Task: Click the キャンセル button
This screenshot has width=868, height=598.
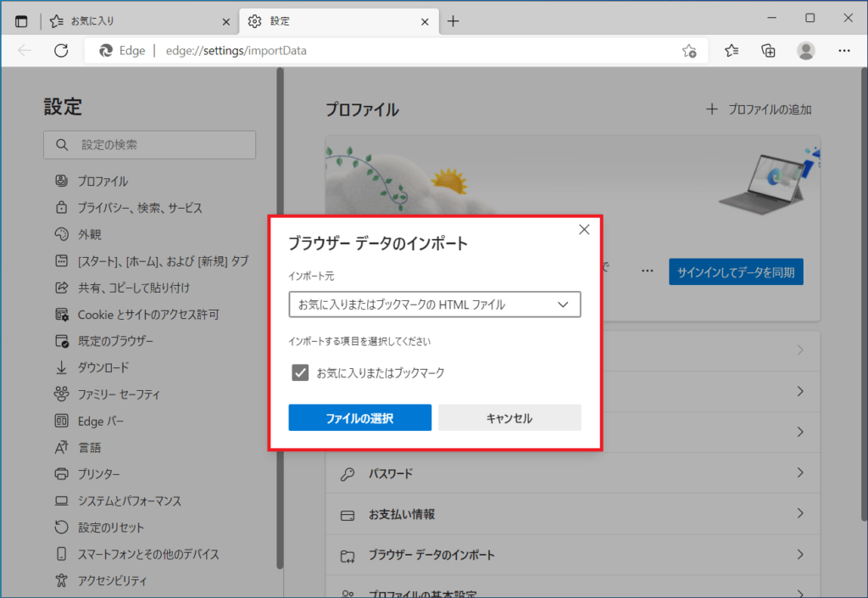Action: tap(509, 418)
